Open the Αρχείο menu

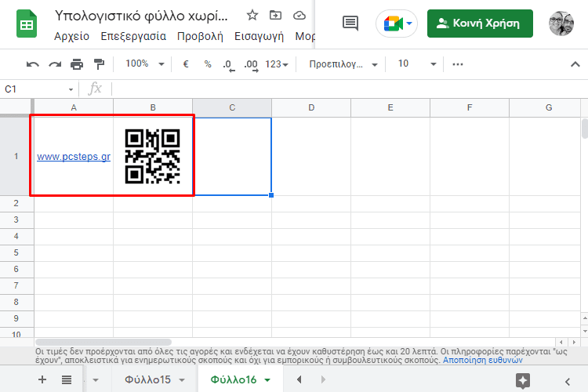click(x=71, y=36)
